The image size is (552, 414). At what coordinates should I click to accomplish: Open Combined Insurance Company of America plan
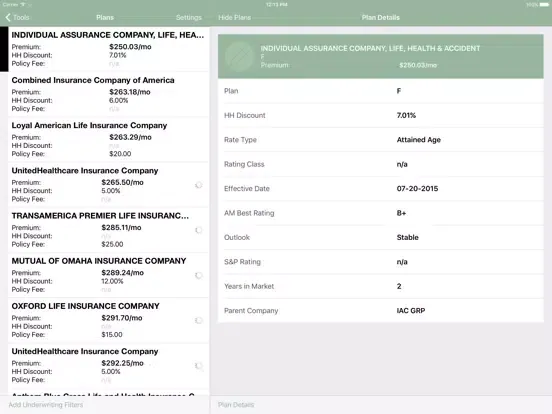tap(108, 94)
